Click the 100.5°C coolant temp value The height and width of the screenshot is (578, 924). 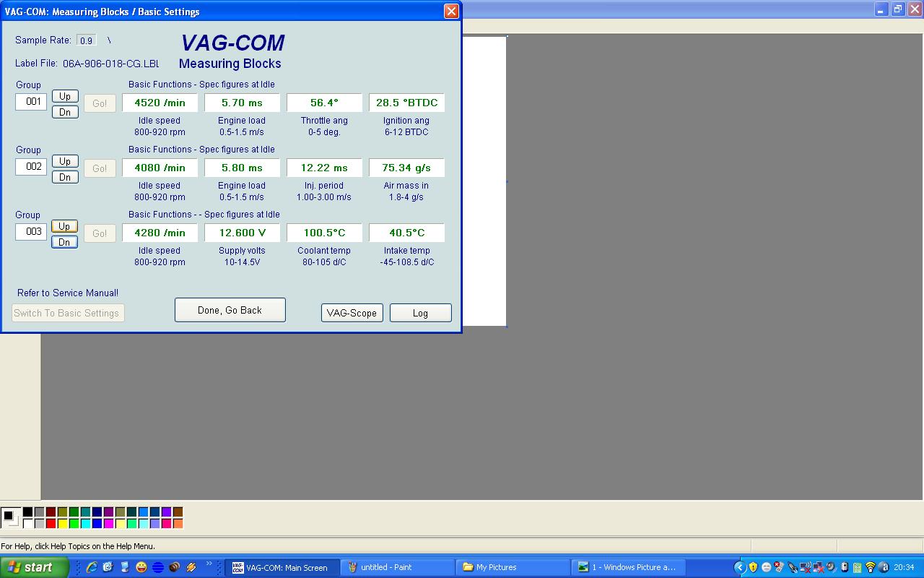pos(324,233)
